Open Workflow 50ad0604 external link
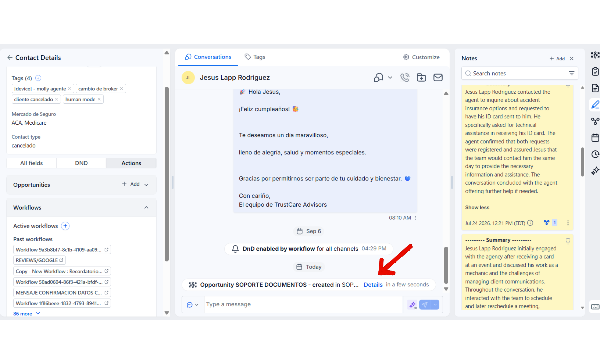This screenshot has width=600, height=364. 106,282
